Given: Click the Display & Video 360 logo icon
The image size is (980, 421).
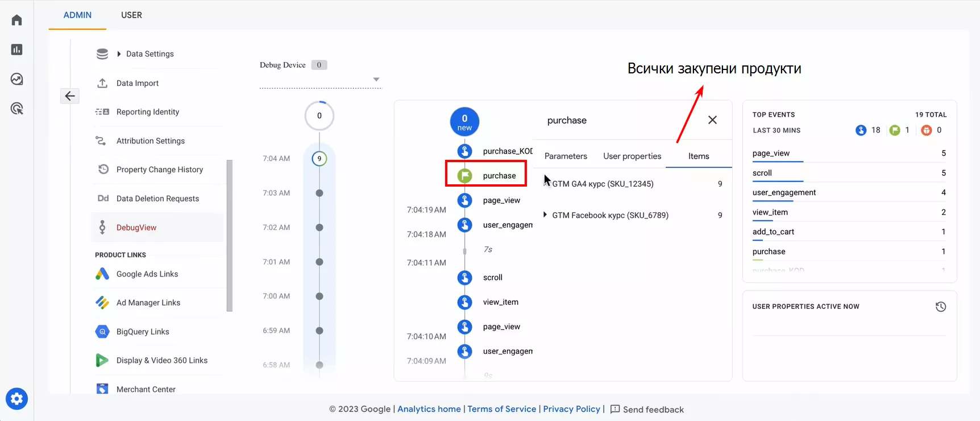Looking at the screenshot, I should [102, 360].
